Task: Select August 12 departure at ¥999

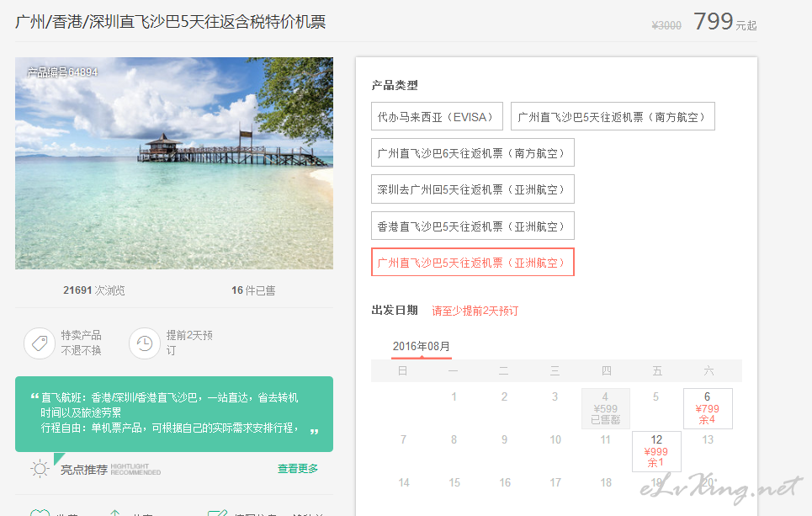Action: pyautogui.click(x=656, y=451)
